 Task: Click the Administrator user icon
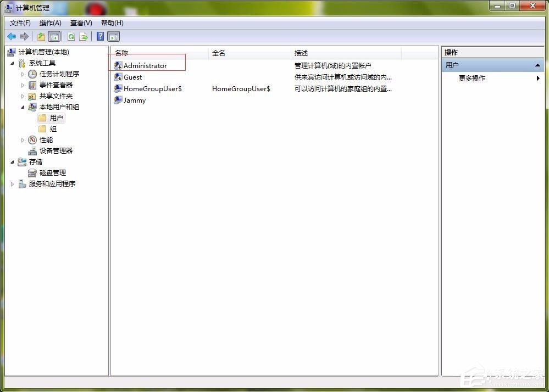118,65
